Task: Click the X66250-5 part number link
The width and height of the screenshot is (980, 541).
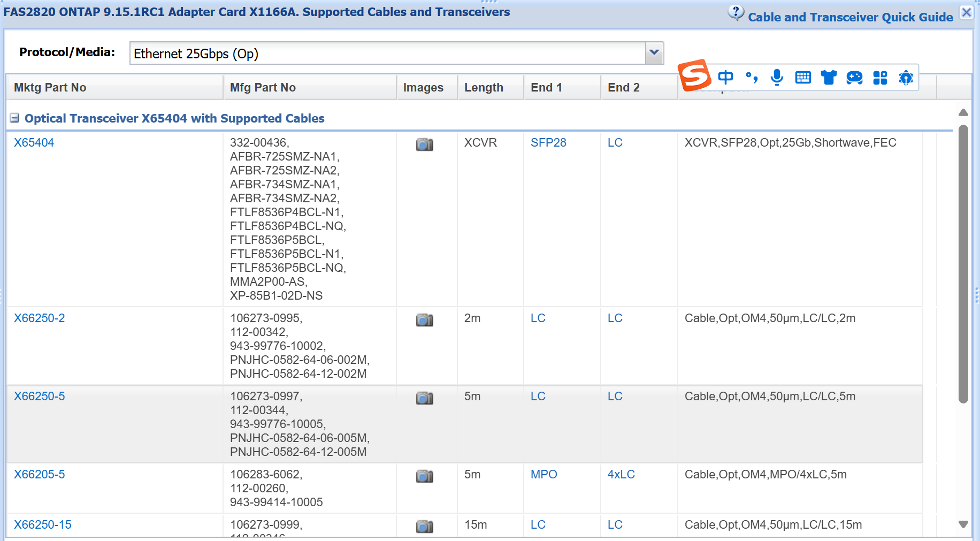Action: point(39,396)
